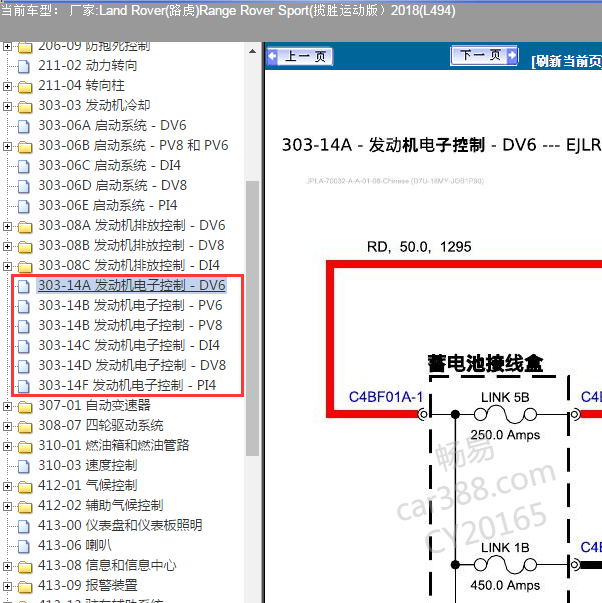Click page icon beside 303-06A 启动系统 - DV6
602x603 pixels.
pyautogui.click(x=25, y=126)
